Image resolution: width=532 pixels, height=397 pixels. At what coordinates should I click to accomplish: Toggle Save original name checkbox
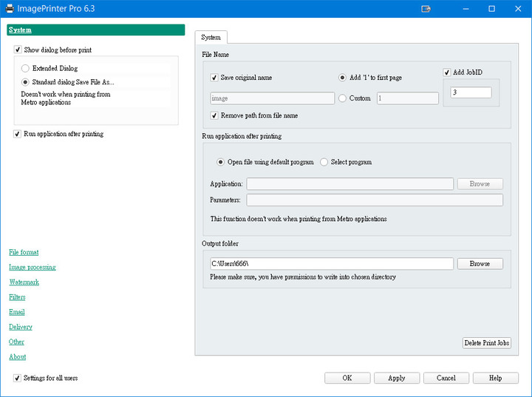coord(214,78)
